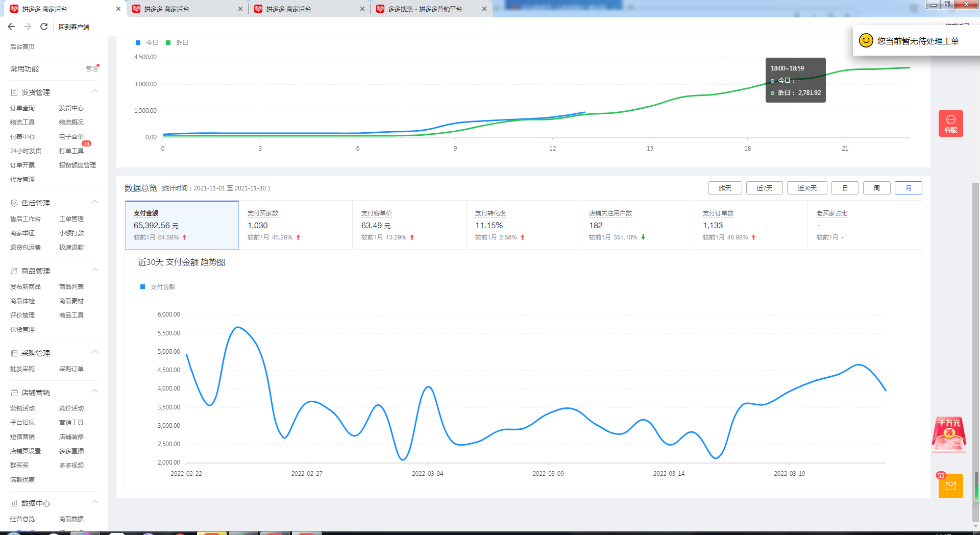Select the 近30天 time range
The width and height of the screenshot is (980, 535).
[x=807, y=188]
